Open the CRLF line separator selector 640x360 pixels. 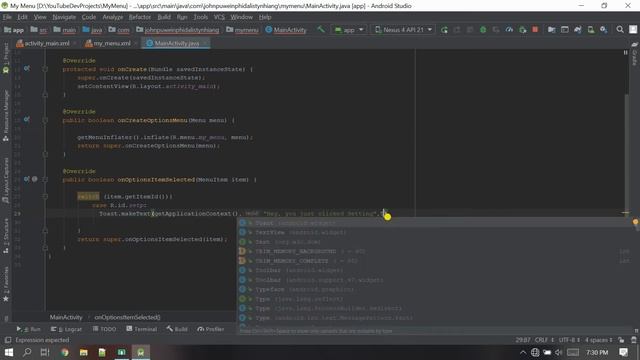(544, 340)
